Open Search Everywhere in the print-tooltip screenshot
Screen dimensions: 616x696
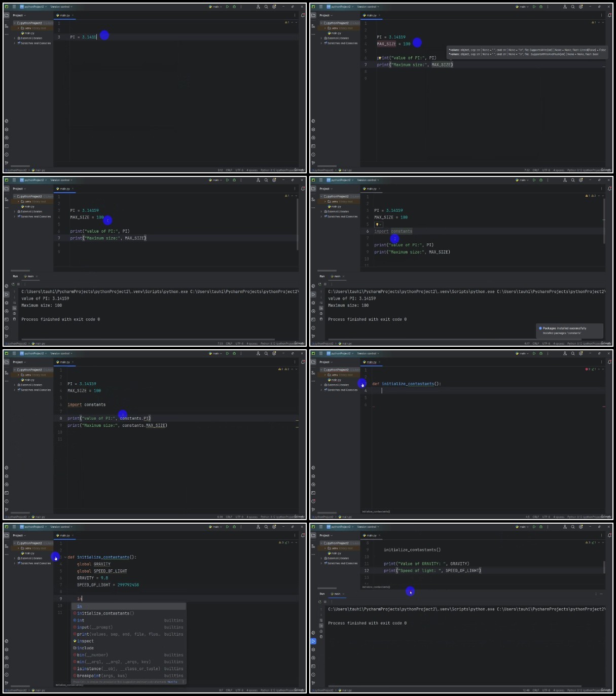(573, 7)
